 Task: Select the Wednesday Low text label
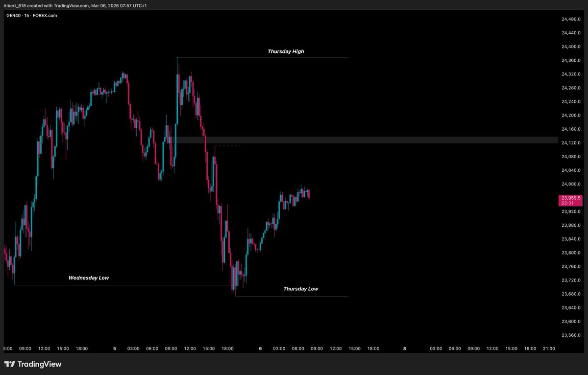click(x=89, y=278)
